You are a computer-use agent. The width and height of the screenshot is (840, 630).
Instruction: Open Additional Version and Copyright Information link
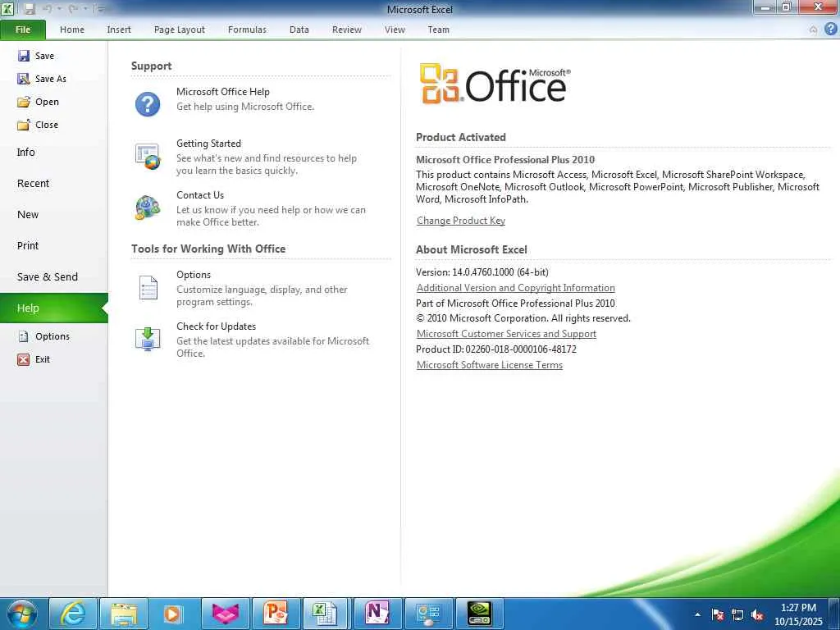click(x=515, y=288)
